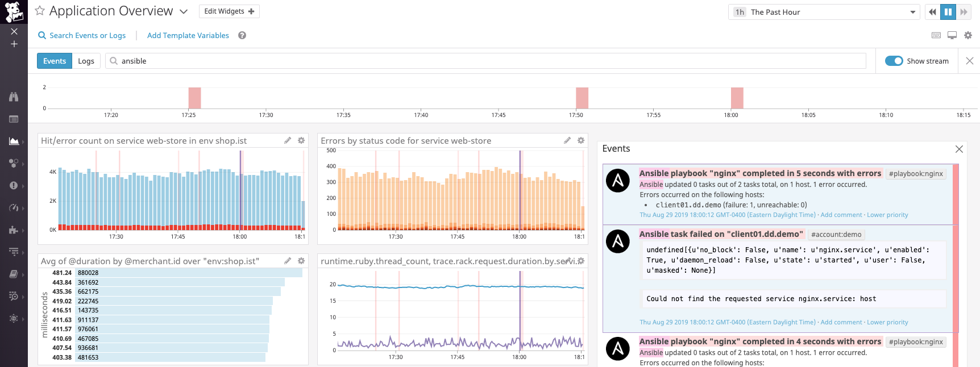The height and width of the screenshot is (367, 980).
Task: Step back in time with rewind button
Action: [932, 12]
